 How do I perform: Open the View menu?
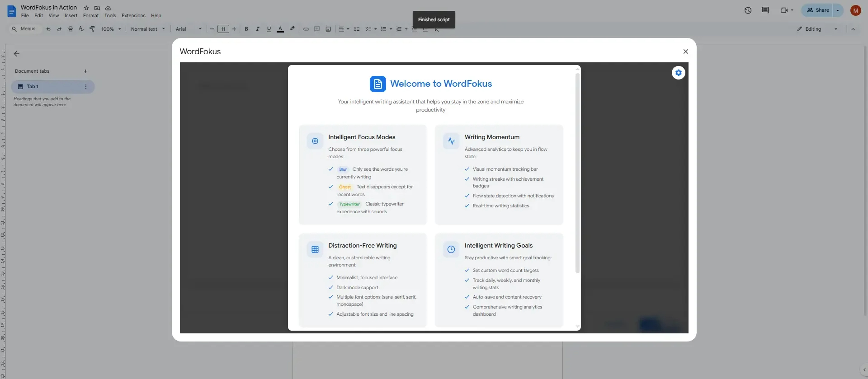click(x=54, y=16)
